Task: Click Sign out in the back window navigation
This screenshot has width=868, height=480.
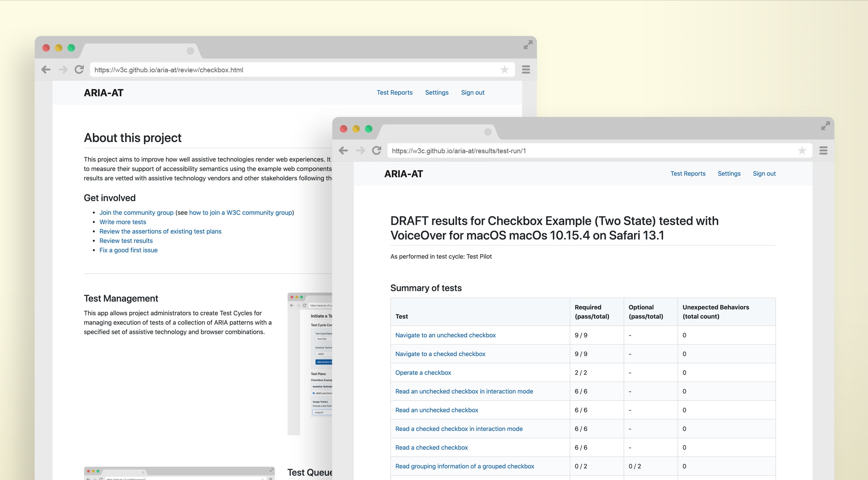Action: pyautogui.click(x=473, y=93)
